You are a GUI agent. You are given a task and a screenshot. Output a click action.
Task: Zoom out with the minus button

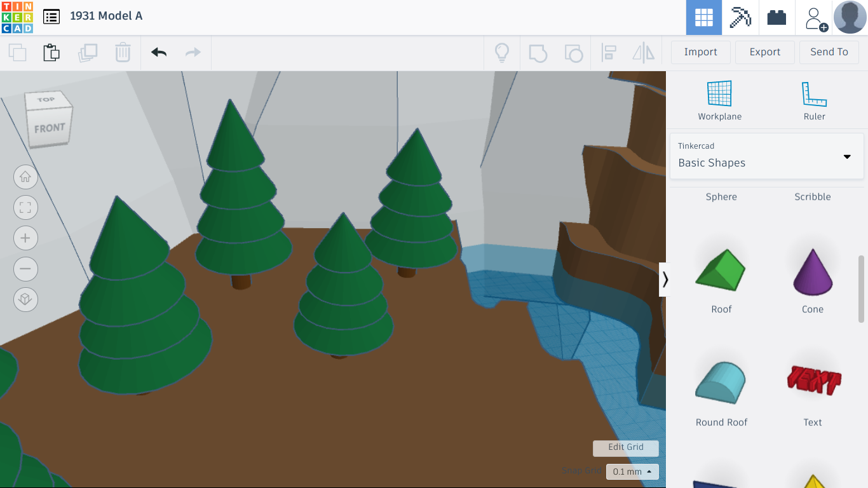tap(25, 269)
